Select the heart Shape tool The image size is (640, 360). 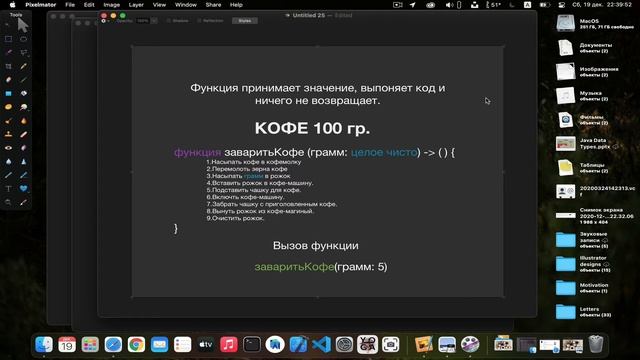coord(24,189)
